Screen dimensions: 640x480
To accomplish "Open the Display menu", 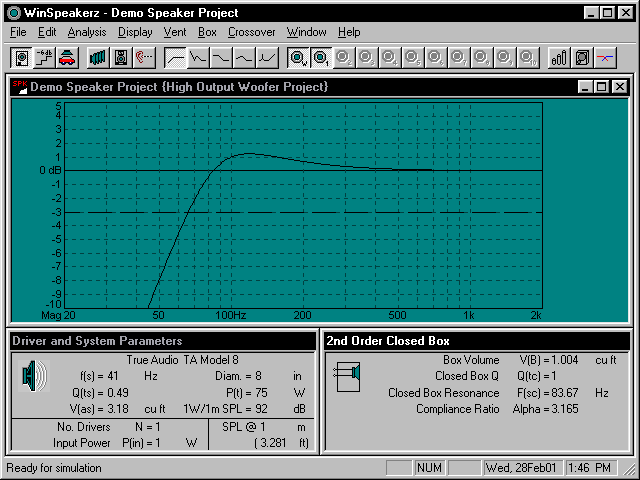I will [x=135, y=32].
